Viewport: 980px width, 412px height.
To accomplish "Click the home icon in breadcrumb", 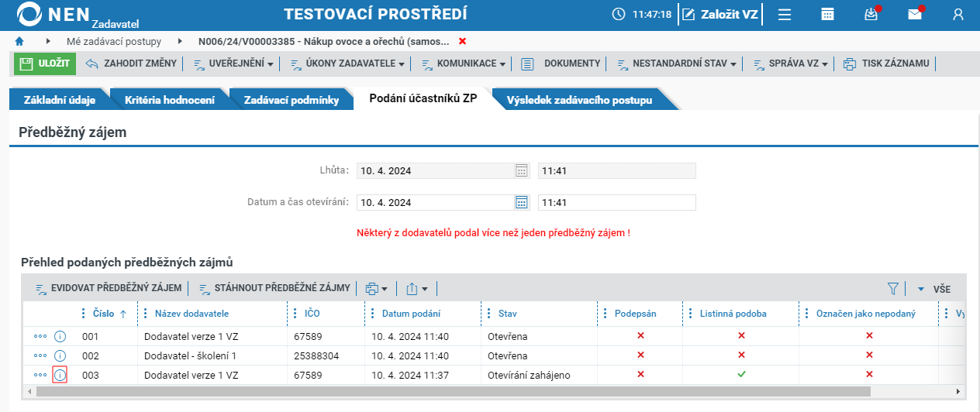I will click(x=19, y=41).
